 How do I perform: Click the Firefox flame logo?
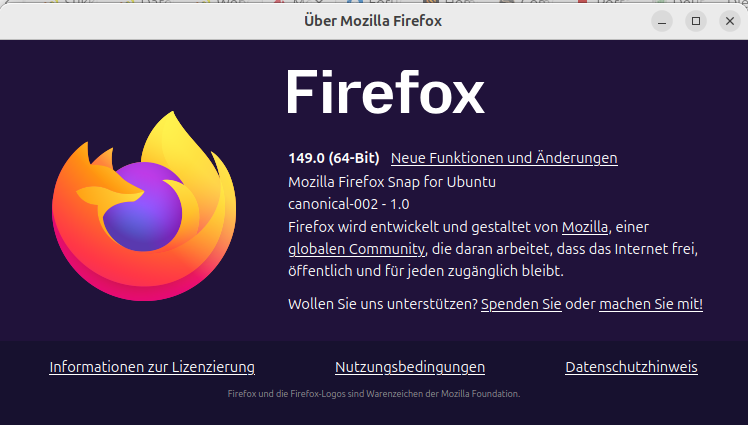[x=143, y=207]
